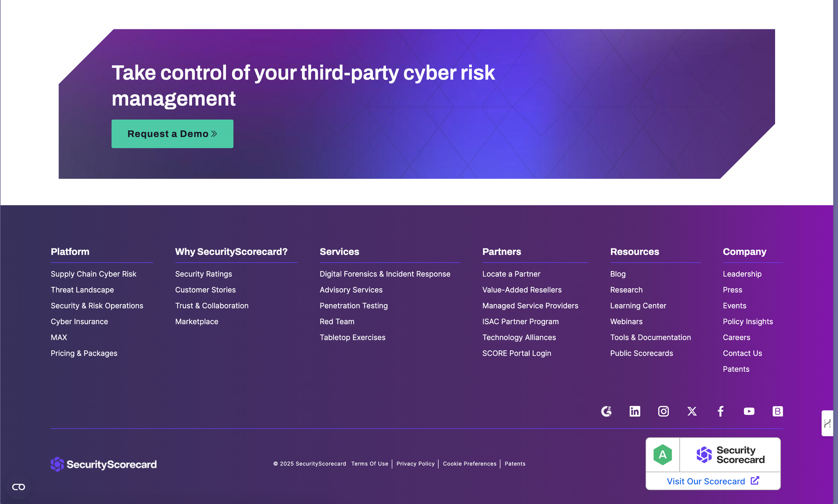
Task: Click the Request a Demo button
Action: pyautogui.click(x=172, y=134)
